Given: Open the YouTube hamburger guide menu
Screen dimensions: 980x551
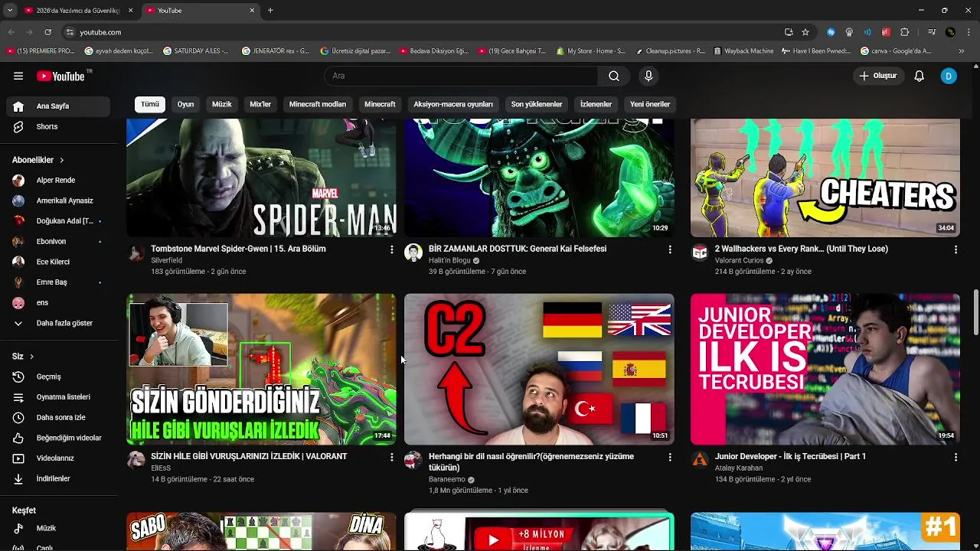Looking at the screenshot, I should (18, 76).
